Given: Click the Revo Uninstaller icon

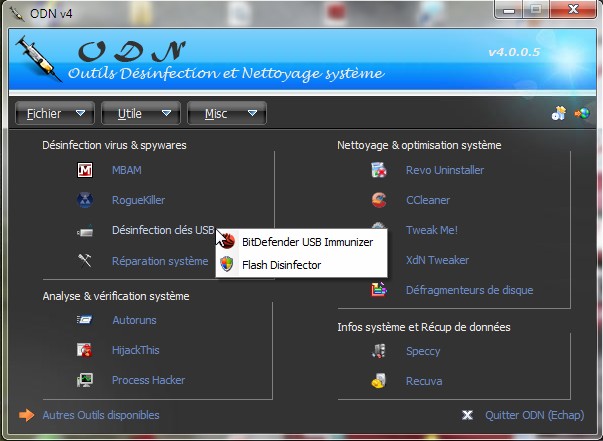Looking at the screenshot, I should click(x=379, y=170).
